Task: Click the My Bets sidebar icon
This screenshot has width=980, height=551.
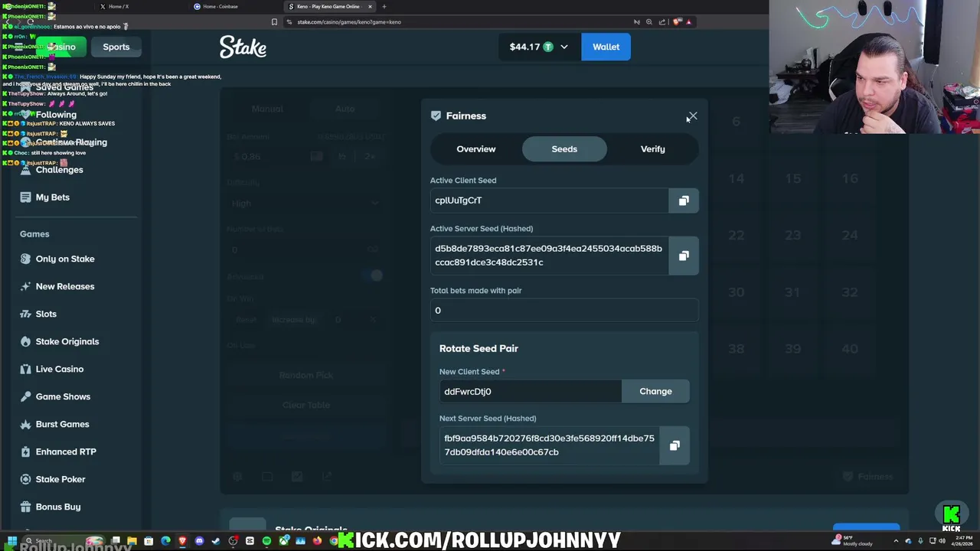Action: [25, 197]
